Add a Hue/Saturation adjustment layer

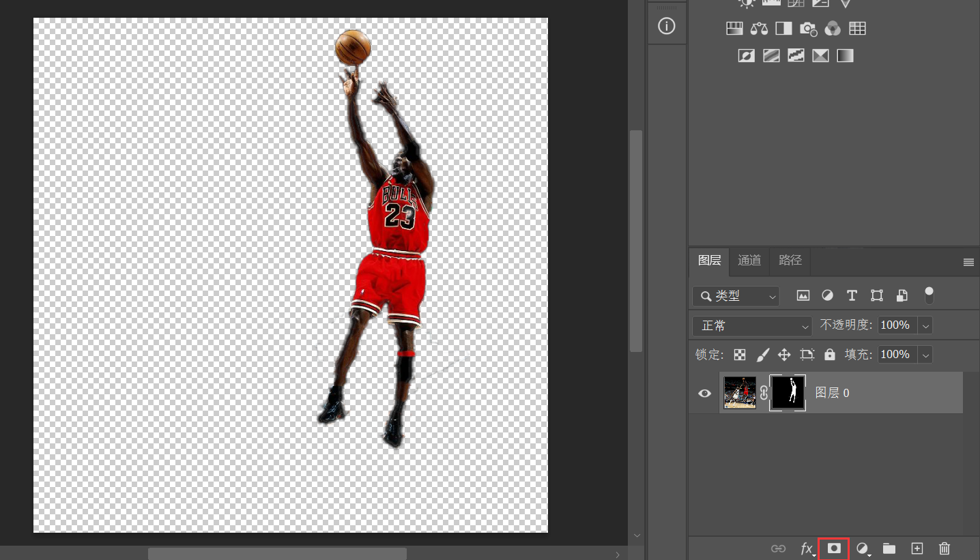(734, 29)
